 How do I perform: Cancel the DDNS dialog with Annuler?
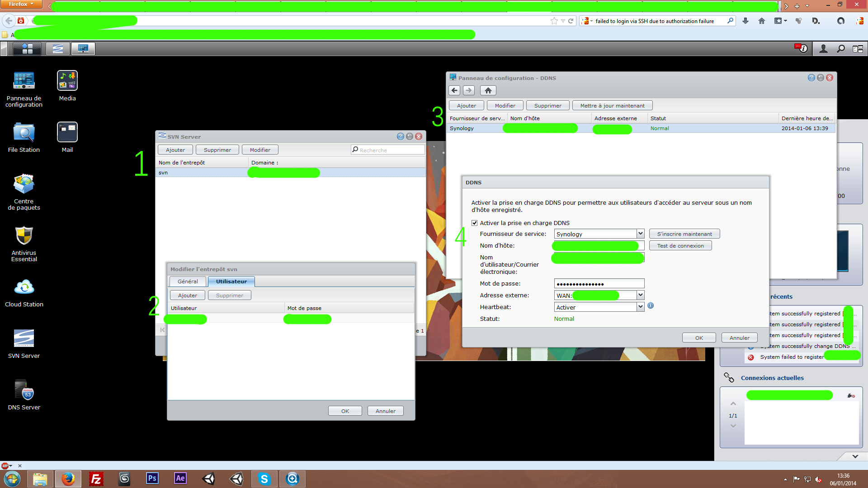[740, 338]
